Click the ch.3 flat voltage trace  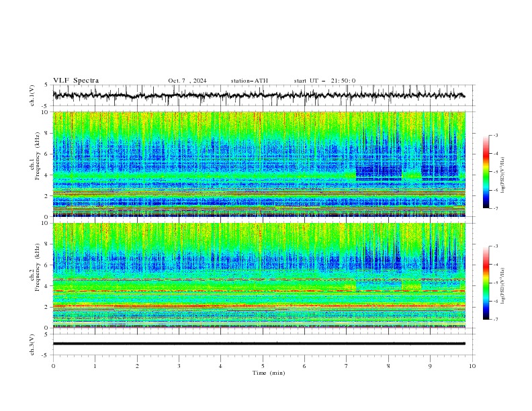click(259, 344)
